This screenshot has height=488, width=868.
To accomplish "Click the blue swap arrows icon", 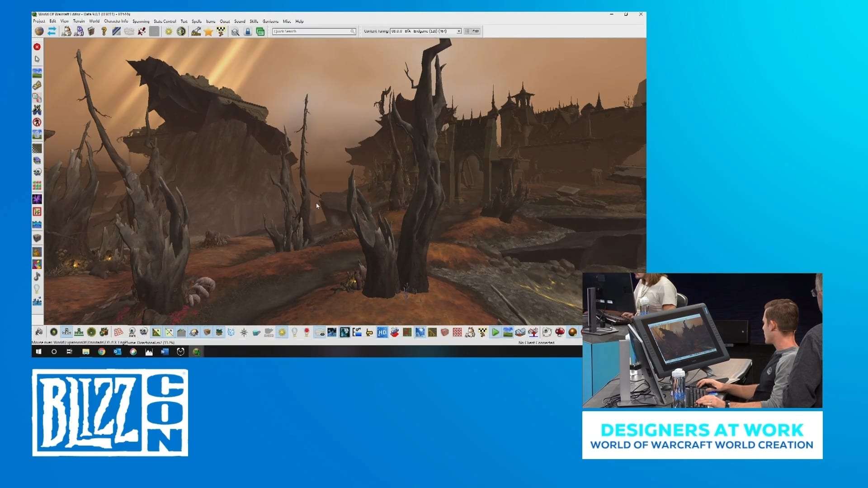I will (52, 31).
